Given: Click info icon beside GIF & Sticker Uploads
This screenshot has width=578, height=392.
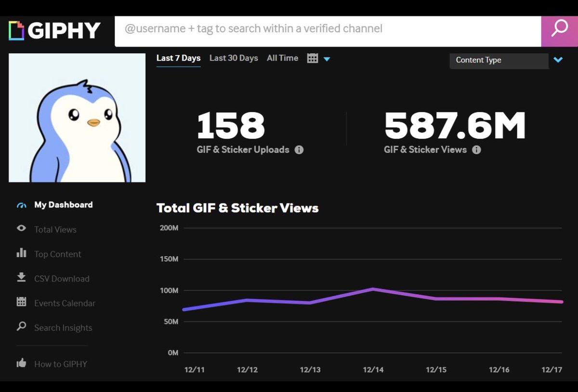Looking at the screenshot, I should (299, 150).
